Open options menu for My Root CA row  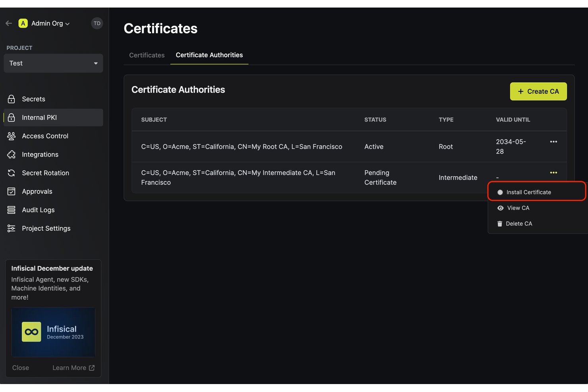(553, 142)
